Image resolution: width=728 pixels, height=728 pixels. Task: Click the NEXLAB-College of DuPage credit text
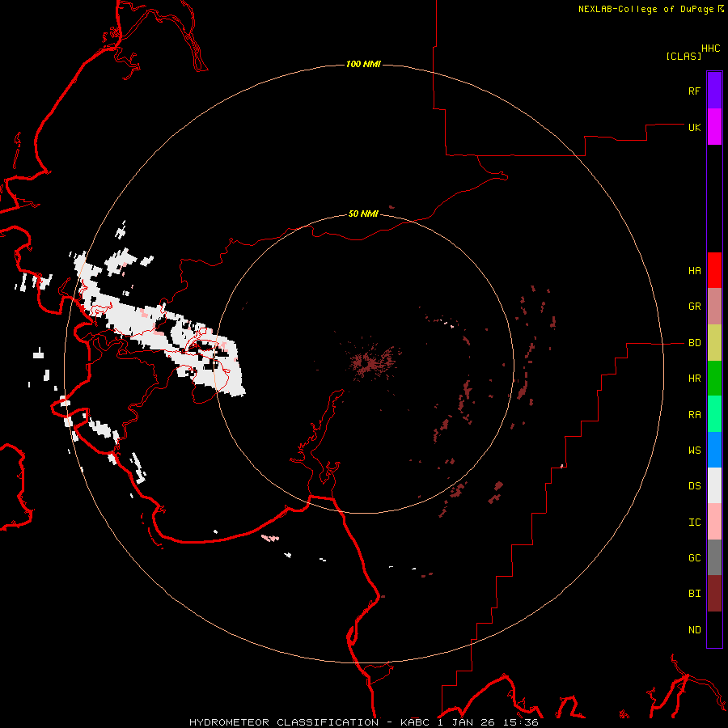[x=645, y=9]
